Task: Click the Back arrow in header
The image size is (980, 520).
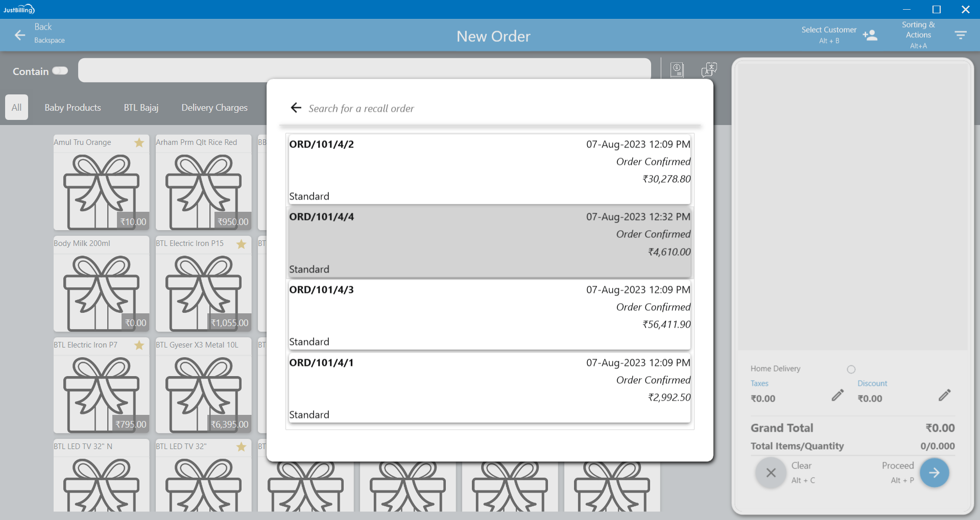Action: point(20,35)
